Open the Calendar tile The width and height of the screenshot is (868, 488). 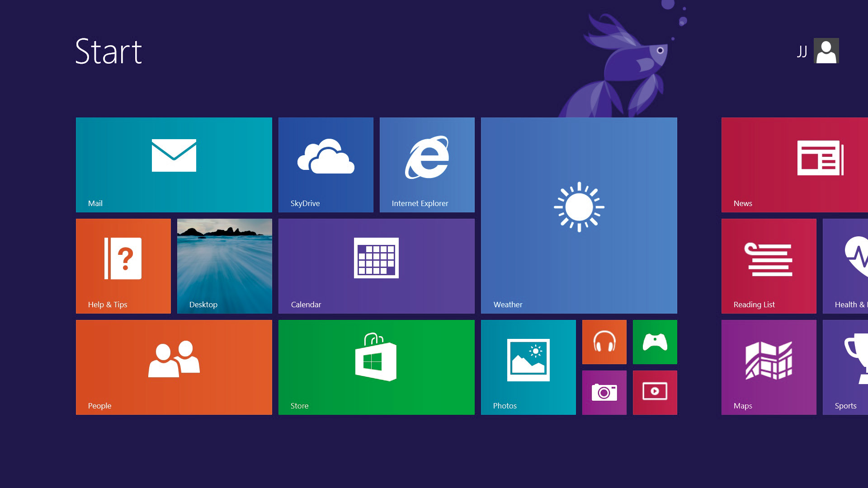point(377,266)
